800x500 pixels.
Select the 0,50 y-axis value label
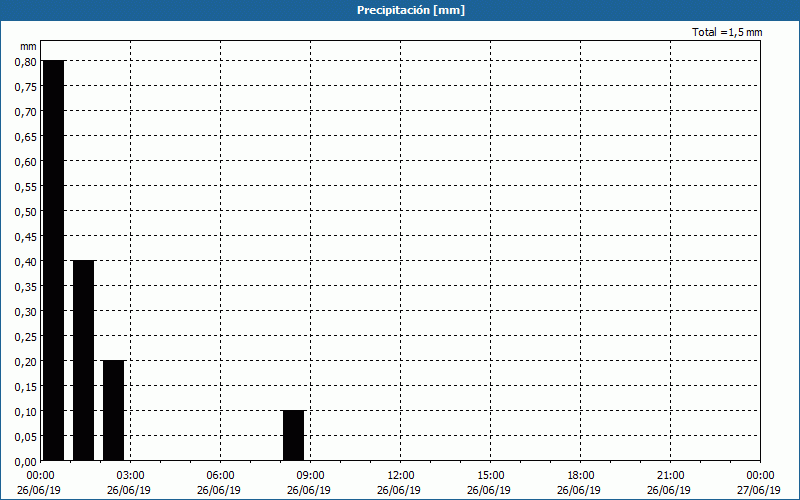pos(26,211)
